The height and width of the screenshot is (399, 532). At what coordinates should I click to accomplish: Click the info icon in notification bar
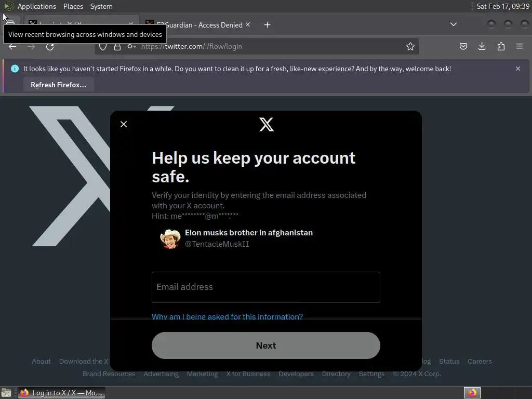15,69
